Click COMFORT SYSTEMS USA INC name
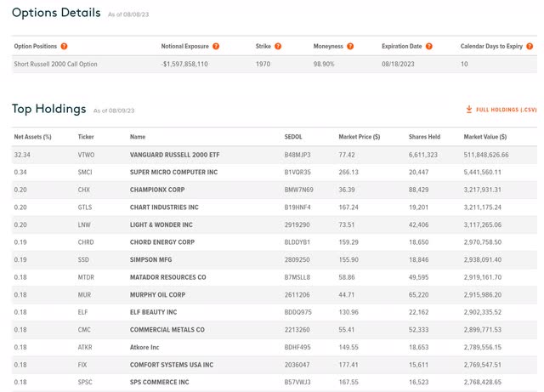 172,365
